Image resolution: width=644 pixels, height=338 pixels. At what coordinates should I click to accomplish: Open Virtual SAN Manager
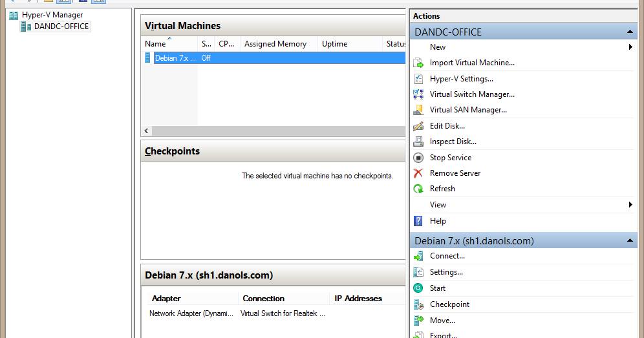(468, 110)
